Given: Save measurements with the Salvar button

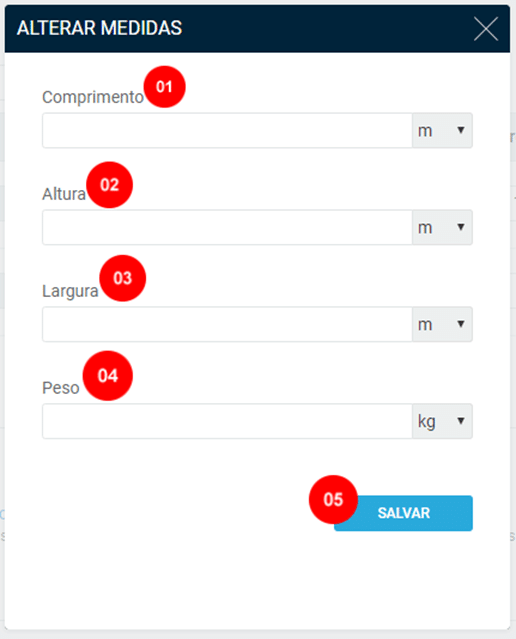Looking at the screenshot, I should (x=404, y=513).
